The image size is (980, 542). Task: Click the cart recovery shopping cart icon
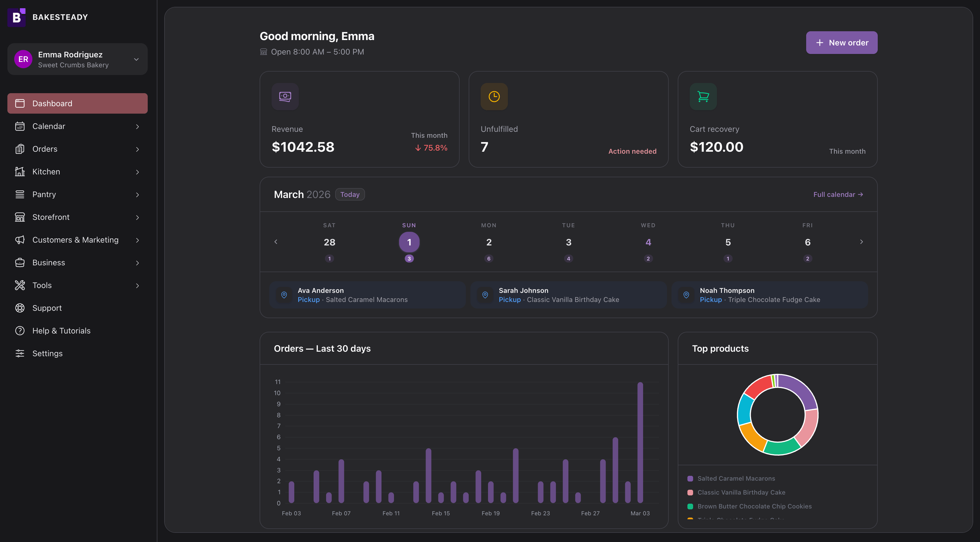703,97
